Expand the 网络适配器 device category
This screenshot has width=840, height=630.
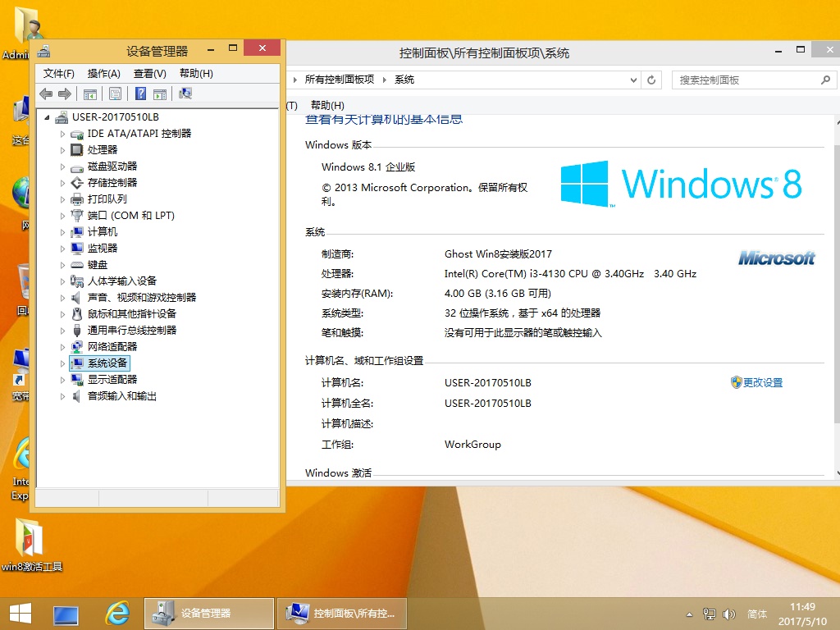[x=62, y=347]
